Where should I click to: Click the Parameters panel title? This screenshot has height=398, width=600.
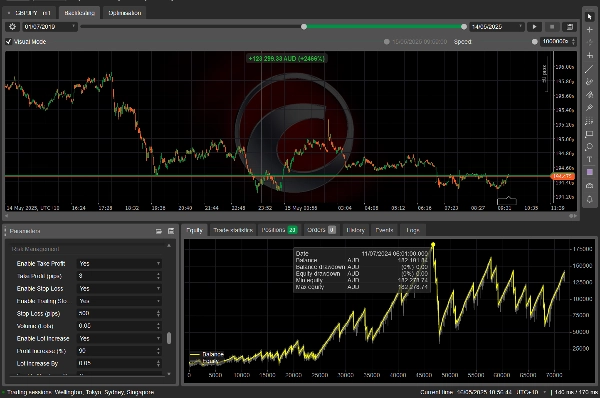pyautogui.click(x=25, y=231)
